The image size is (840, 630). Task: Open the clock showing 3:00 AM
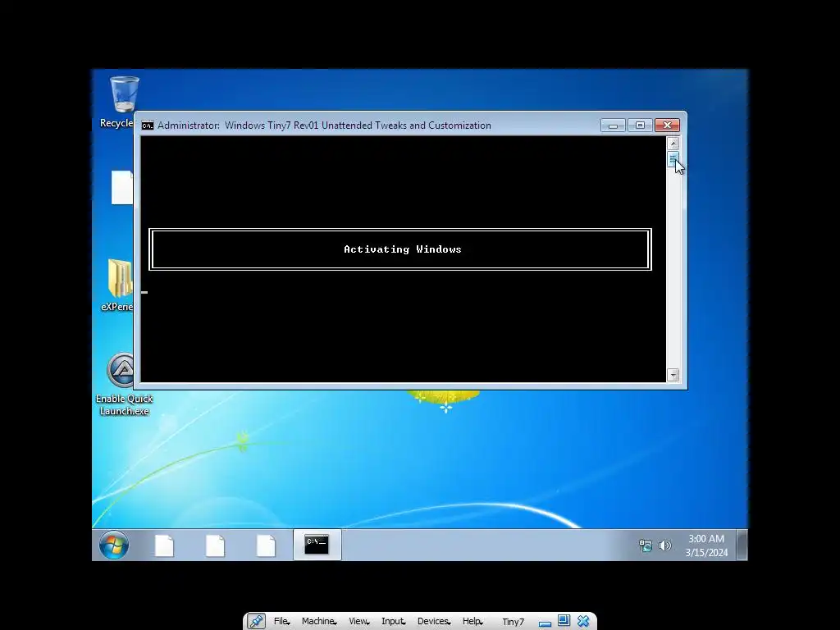[x=706, y=546]
